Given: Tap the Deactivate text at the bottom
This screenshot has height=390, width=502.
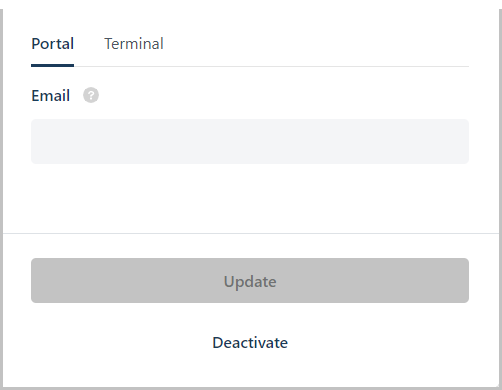Looking at the screenshot, I should [250, 343].
